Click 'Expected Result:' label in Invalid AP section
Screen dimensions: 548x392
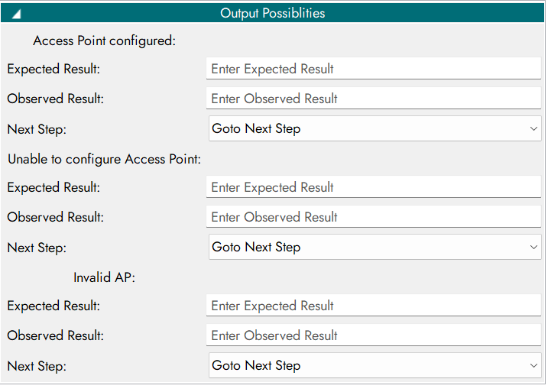[54, 306]
